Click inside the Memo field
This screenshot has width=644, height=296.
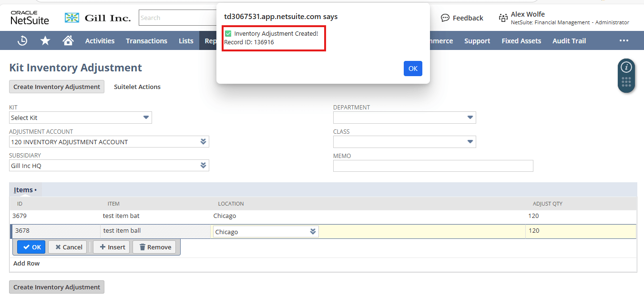[433, 166]
